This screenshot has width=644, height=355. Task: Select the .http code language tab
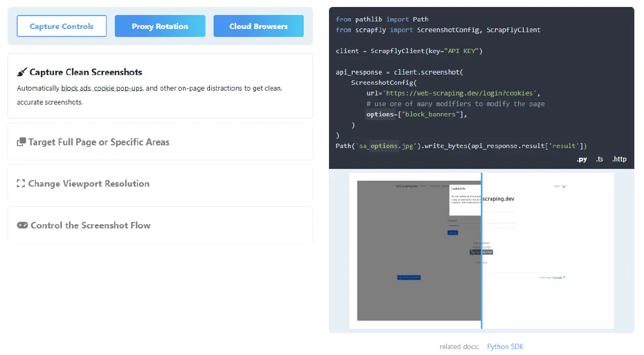[619, 159]
